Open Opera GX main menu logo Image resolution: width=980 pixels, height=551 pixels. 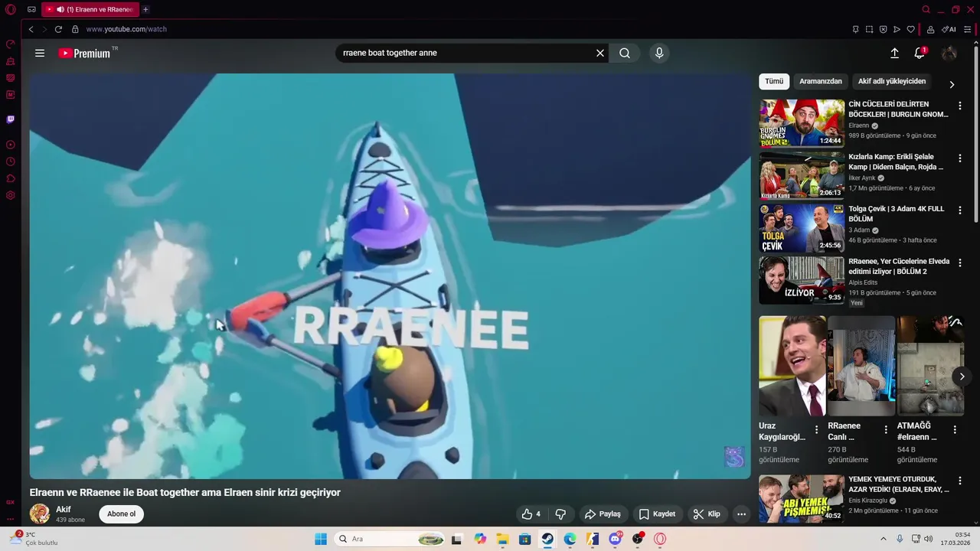coord(11,9)
